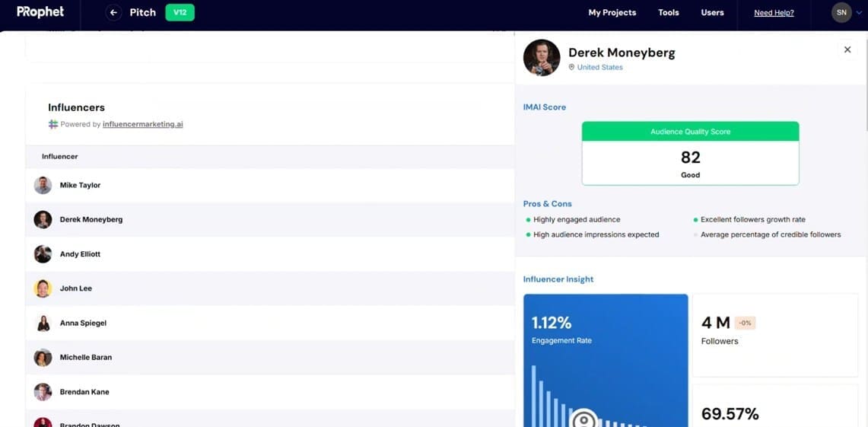This screenshot has height=427, width=868.
Task: Open My Projects menu
Action: 612,13
